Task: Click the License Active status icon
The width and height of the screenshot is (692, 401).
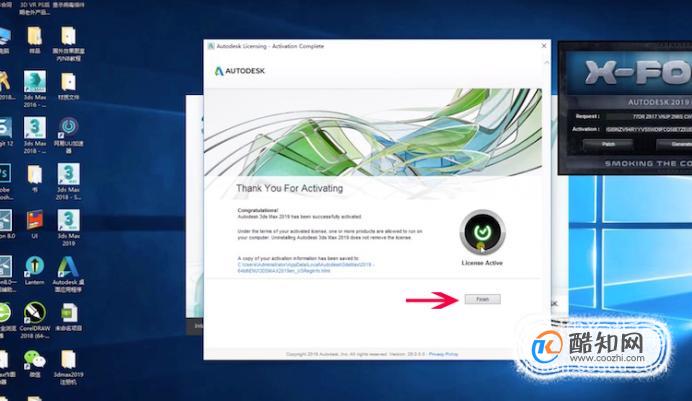Action: click(482, 232)
